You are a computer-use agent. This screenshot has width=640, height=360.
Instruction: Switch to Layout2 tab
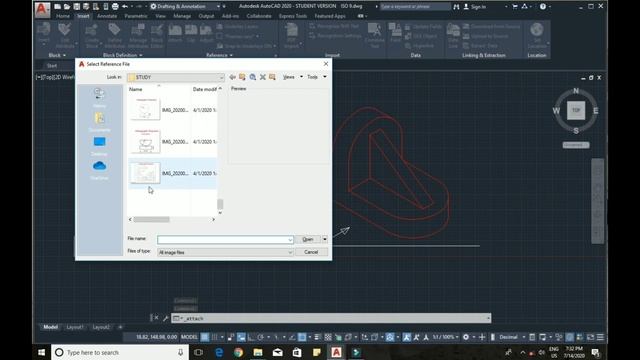101,327
